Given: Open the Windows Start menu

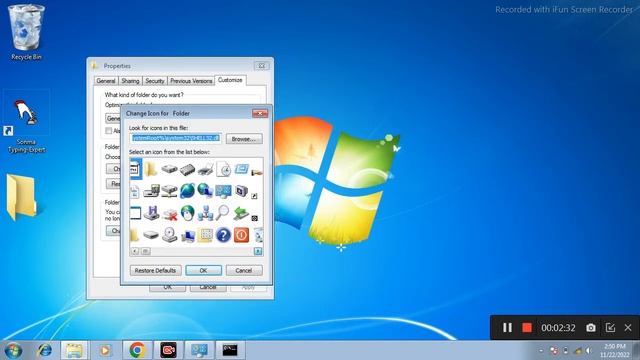Looking at the screenshot, I should tap(13, 350).
